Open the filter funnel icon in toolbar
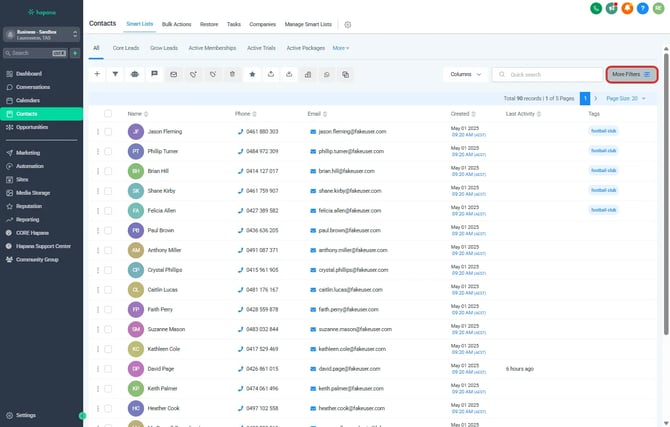The image size is (670, 427). (115, 74)
